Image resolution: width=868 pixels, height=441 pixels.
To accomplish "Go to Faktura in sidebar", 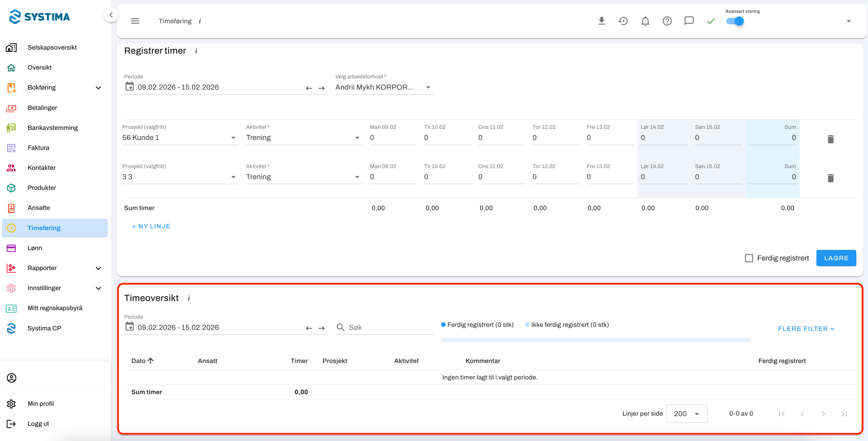I will pos(38,148).
